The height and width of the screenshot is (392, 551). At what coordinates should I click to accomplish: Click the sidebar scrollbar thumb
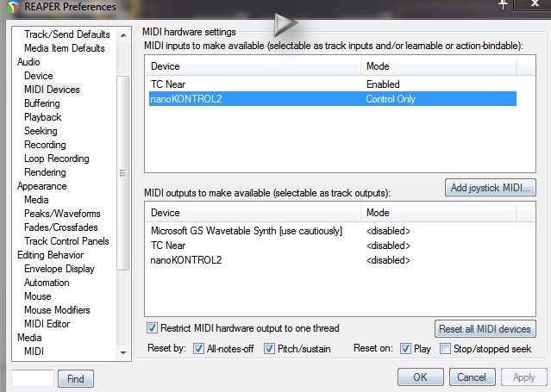coord(122,173)
